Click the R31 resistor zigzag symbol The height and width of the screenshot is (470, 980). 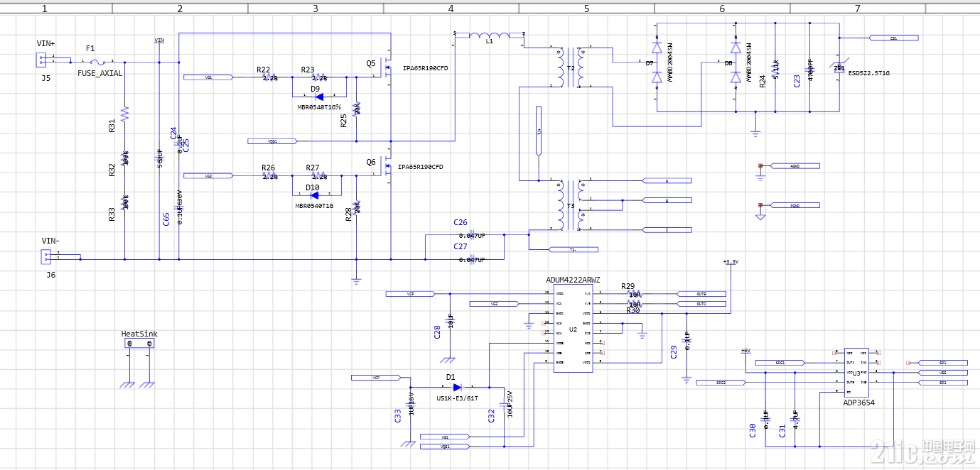(124, 113)
